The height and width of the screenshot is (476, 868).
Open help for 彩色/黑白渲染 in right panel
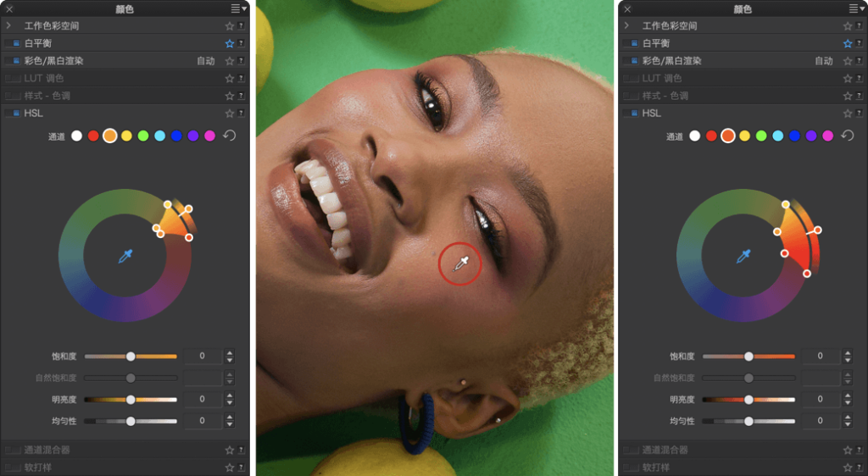coord(859,61)
